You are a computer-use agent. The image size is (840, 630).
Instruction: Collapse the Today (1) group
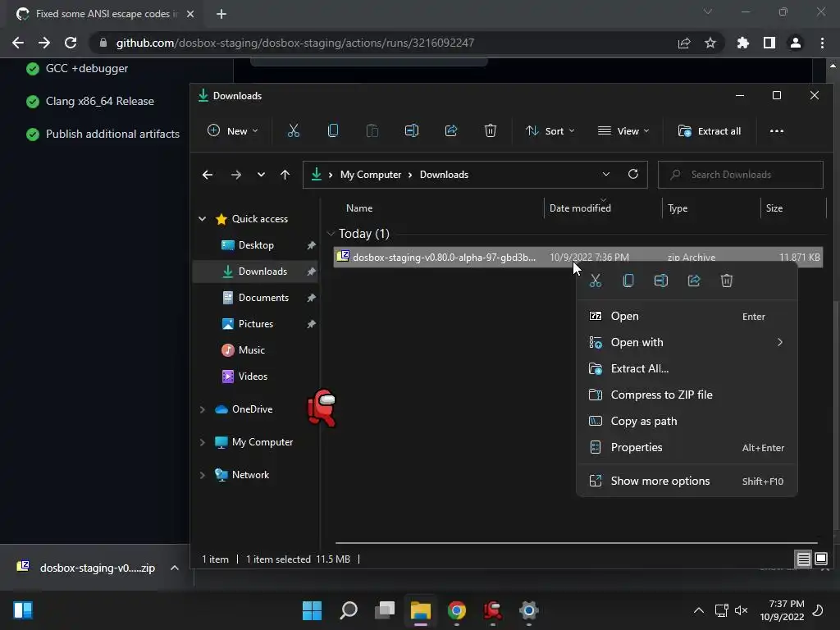click(x=331, y=234)
